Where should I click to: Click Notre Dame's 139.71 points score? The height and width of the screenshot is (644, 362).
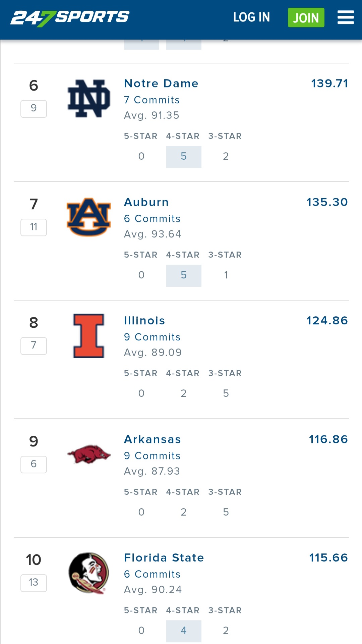pyautogui.click(x=329, y=83)
